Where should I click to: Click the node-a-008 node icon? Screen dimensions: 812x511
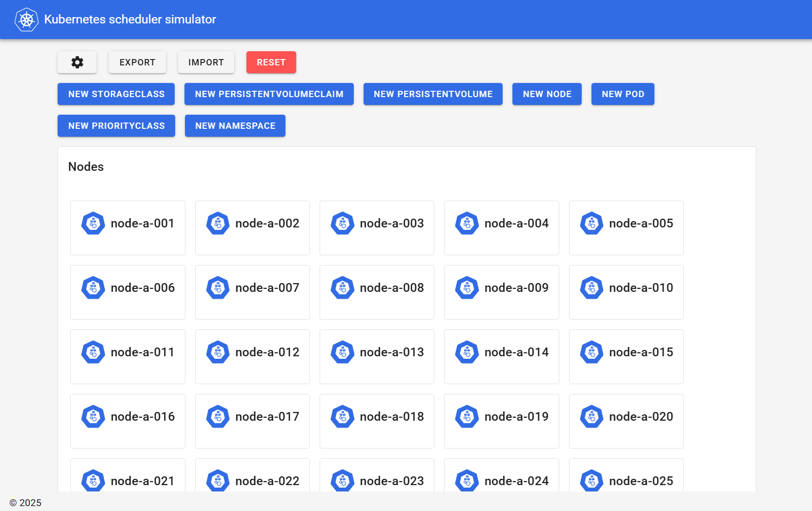coord(343,288)
